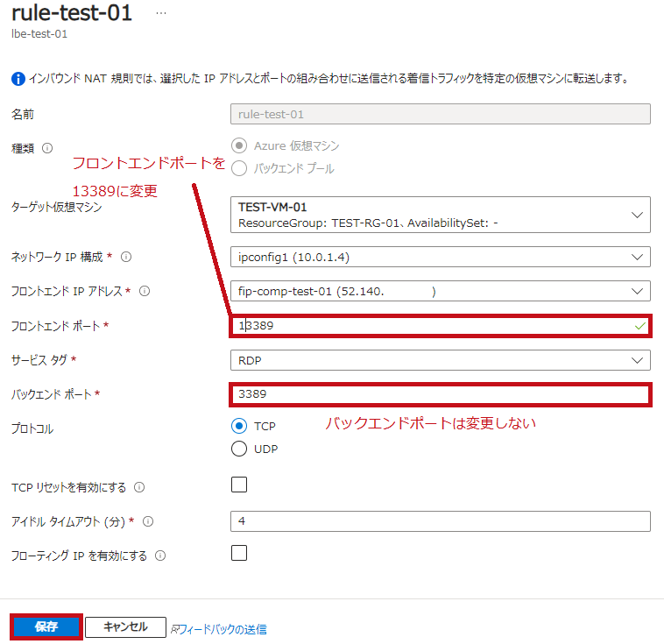This screenshot has width=664, height=644.
Task: Select the TCP protocol radio button
Action: pyautogui.click(x=239, y=426)
